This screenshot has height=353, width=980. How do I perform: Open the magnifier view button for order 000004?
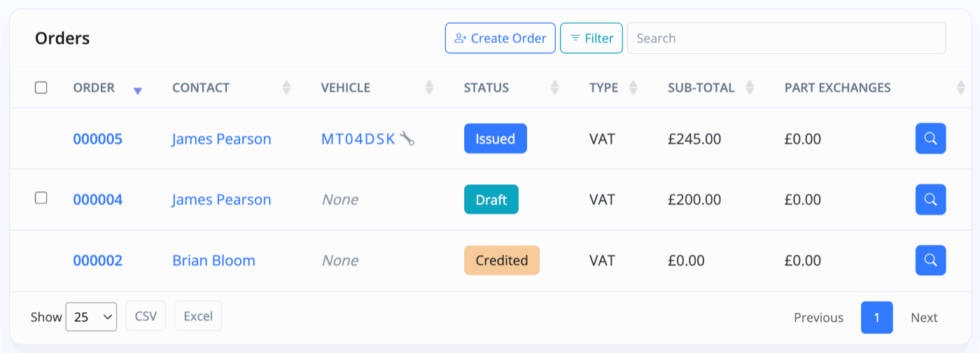point(930,200)
